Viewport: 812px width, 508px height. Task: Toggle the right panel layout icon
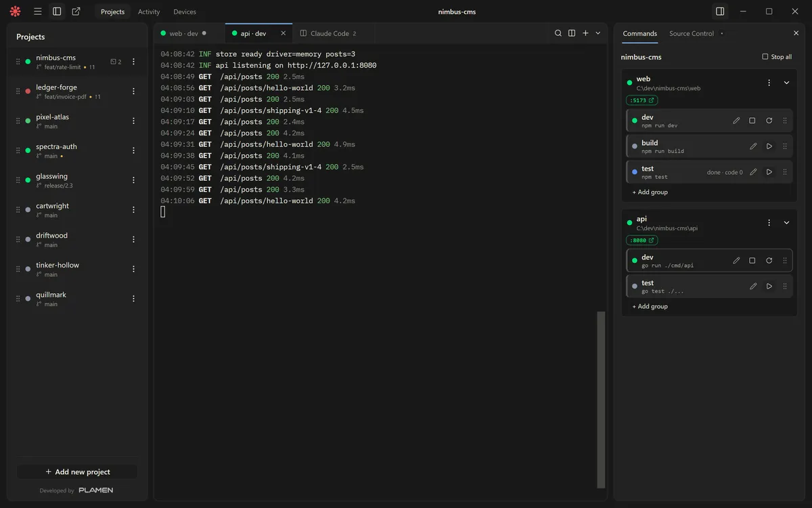(720, 12)
